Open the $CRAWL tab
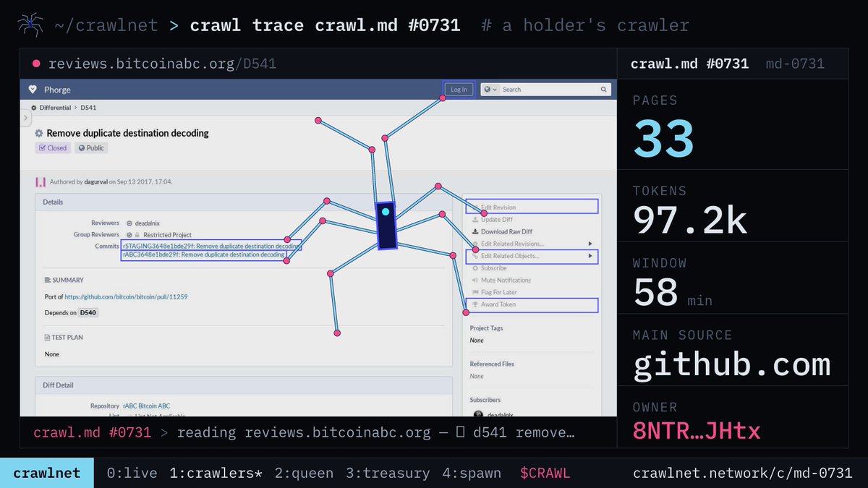This screenshot has width=868, height=488. (x=545, y=474)
